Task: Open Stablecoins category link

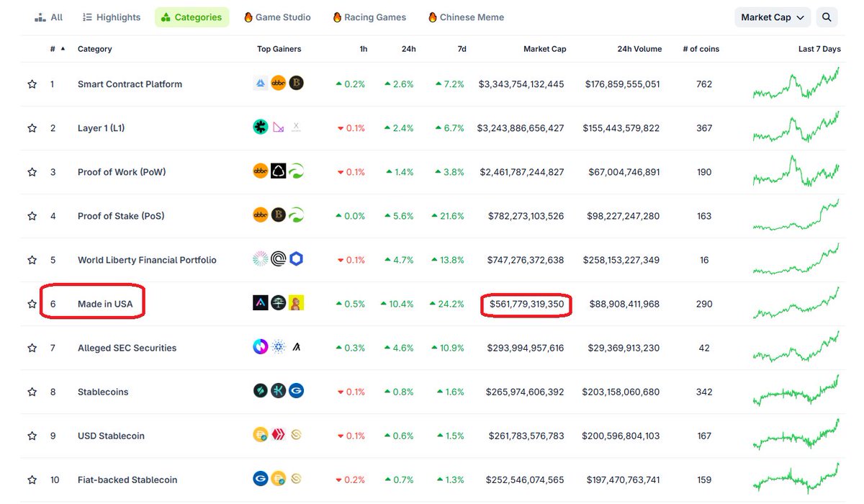Action: click(103, 392)
